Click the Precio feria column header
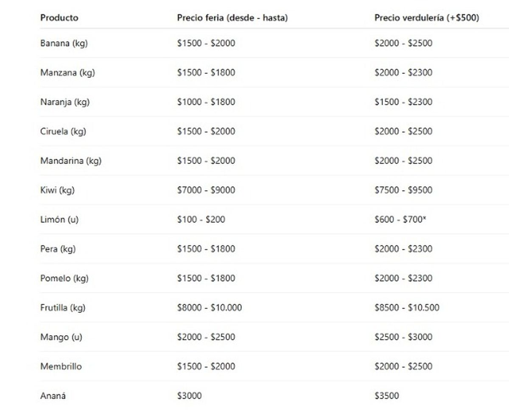The image size is (509, 420). (x=232, y=18)
